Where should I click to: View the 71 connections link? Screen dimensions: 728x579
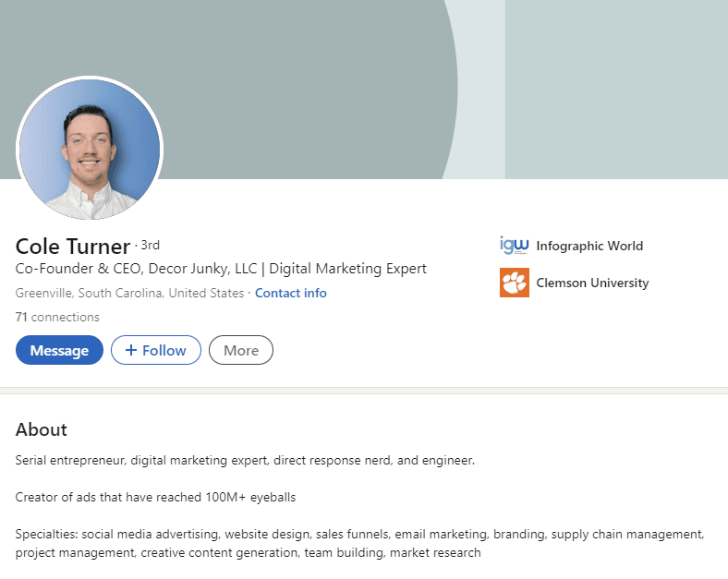tap(57, 317)
